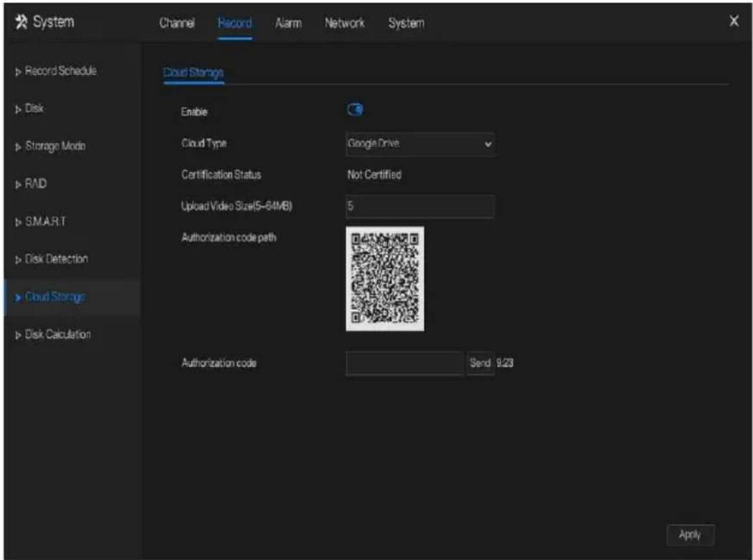This screenshot has width=753, height=560.
Task: Open Disk Detection in sidebar
Action: click(x=57, y=259)
